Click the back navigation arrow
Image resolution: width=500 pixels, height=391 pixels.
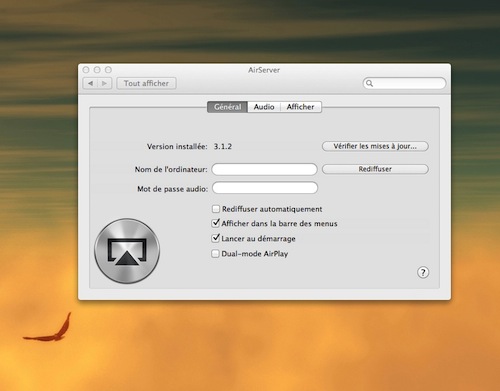90,83
